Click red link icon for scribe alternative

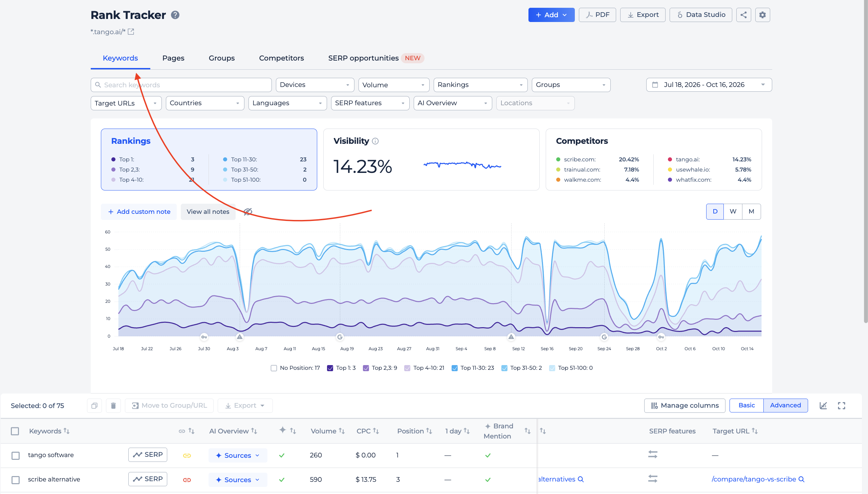click(x=187, y=480)
